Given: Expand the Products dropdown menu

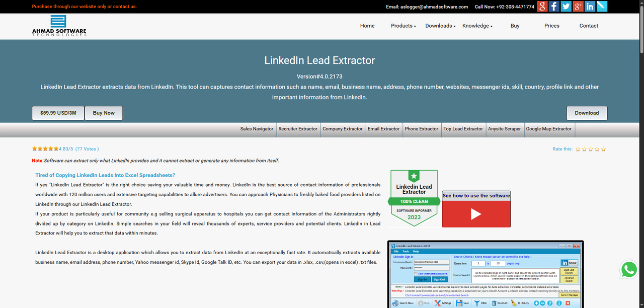Looking at the screenshot, I should [x=404, y=26].
